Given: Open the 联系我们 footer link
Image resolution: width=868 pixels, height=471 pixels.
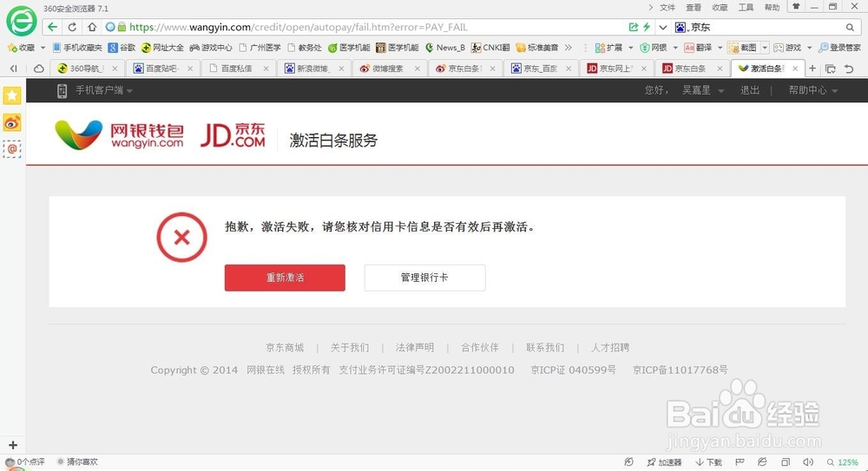Looking at the screenshot, I should point(545,348).
